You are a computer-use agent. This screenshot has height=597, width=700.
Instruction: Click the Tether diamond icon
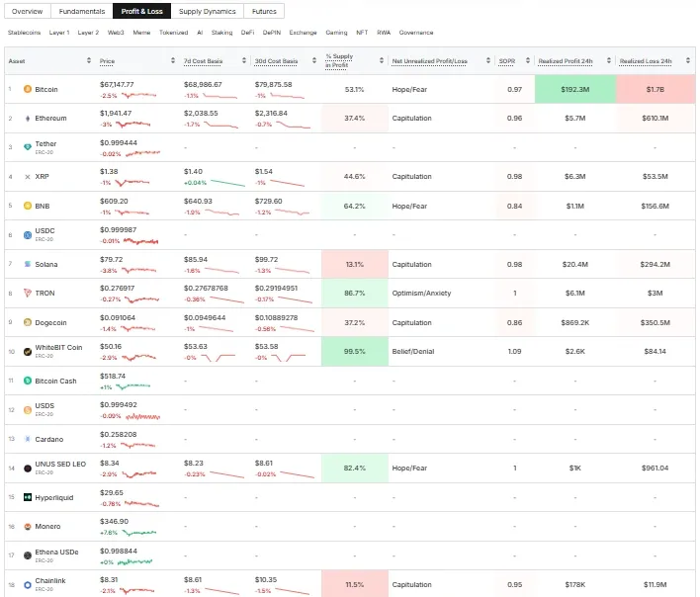[28, 147]
